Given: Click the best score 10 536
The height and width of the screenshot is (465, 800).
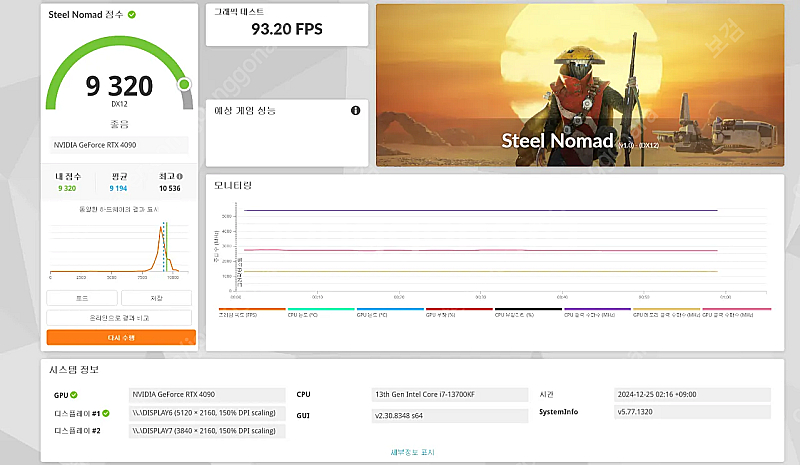Looking at the screenshot, I should tap(170, 188).
